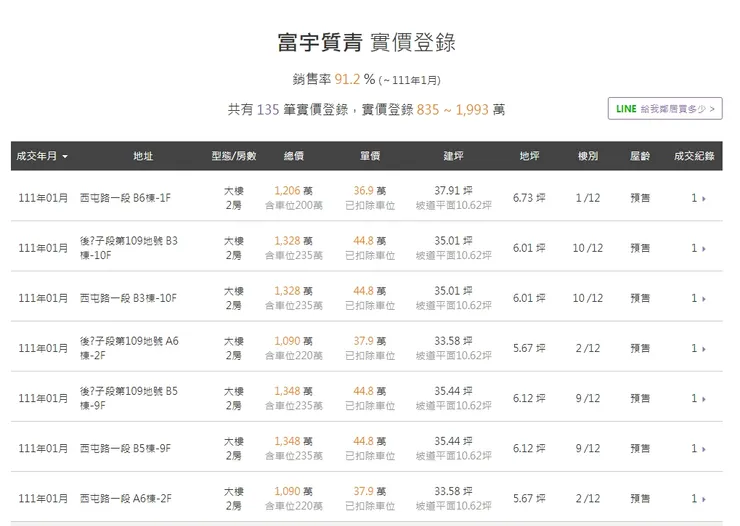The image size is (740, 526).
Task: Select address 後?子段第109地號 B3棟-10F
Action: (x=128, y=248)
